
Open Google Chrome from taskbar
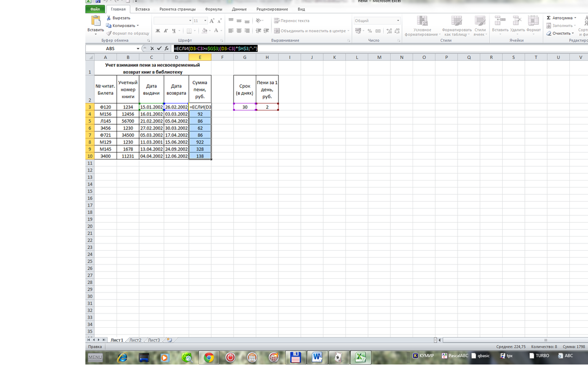coord(208,358)
